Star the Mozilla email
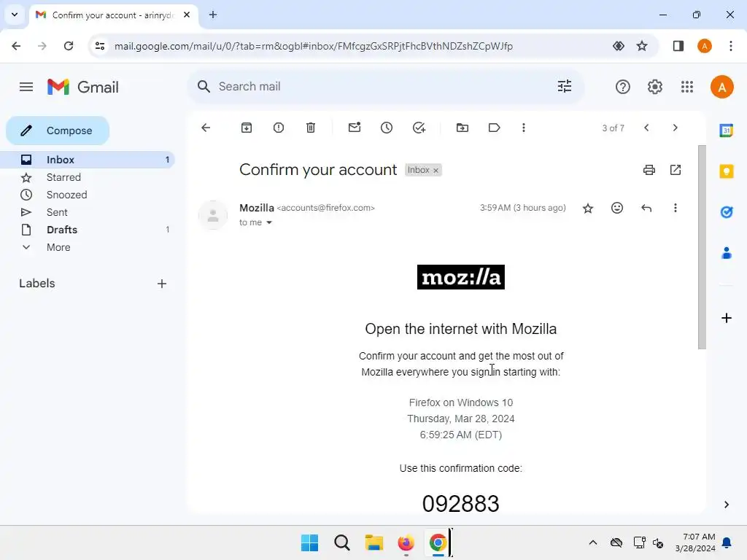 coord(588,208)
